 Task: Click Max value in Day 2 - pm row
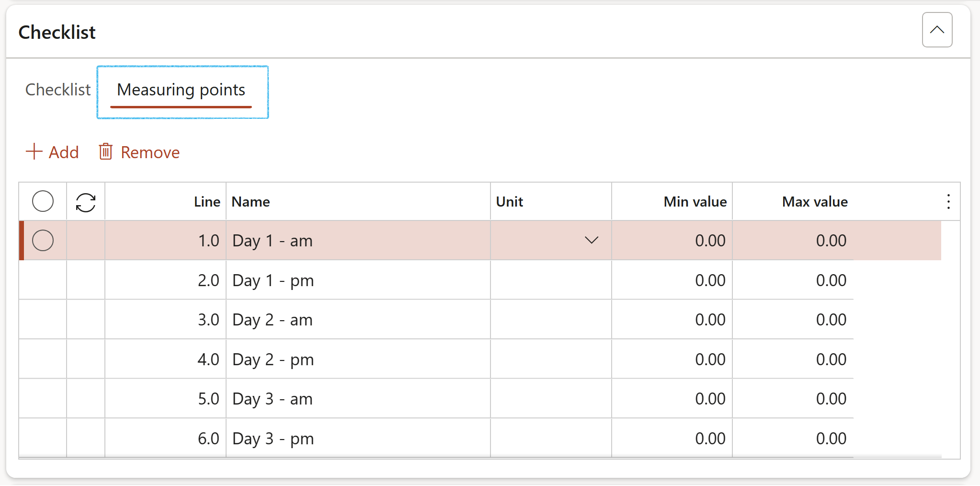(x=793, y=359)
